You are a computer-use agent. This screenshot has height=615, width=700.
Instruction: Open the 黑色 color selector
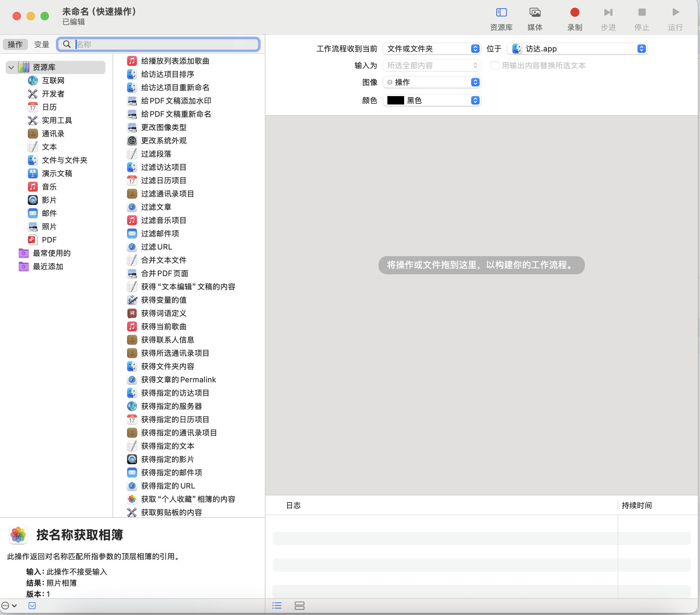tap(432, 101)
